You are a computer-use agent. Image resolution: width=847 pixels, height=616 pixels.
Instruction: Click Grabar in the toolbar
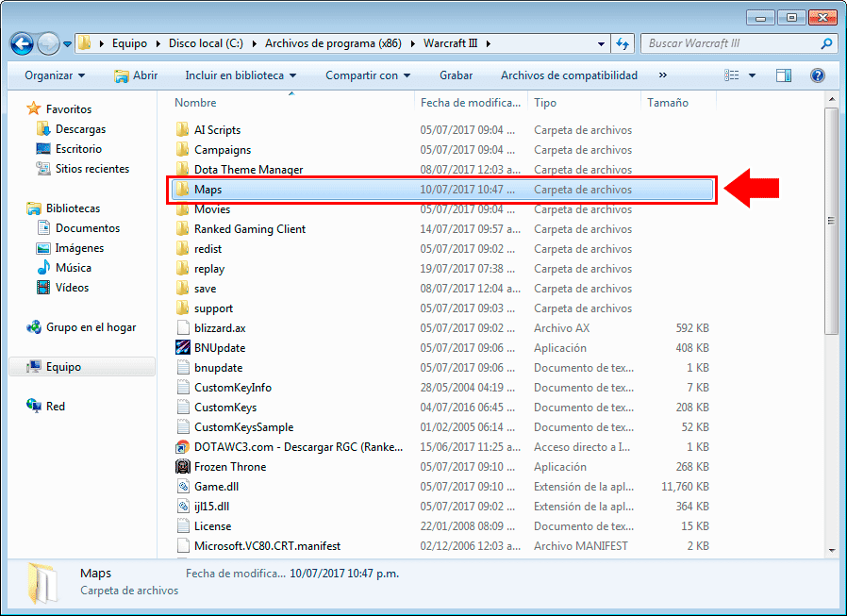[x=456, y=75]
